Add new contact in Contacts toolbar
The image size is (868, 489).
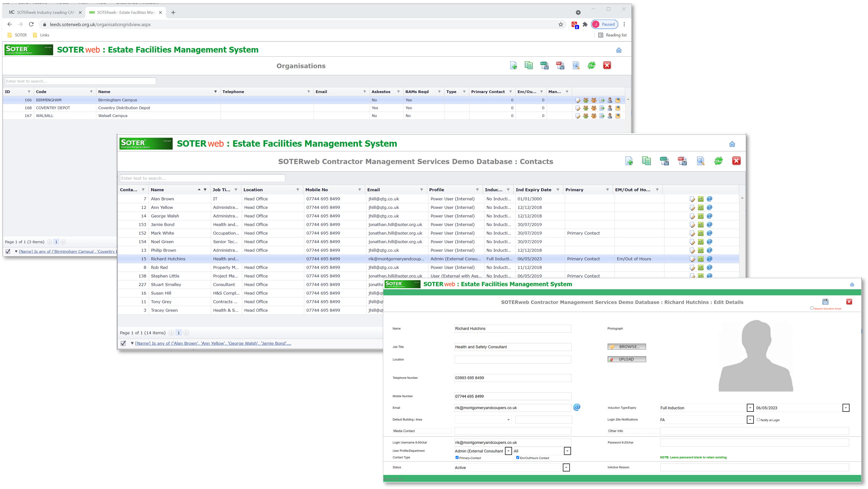pyautogui.click(x=629, y=161)
